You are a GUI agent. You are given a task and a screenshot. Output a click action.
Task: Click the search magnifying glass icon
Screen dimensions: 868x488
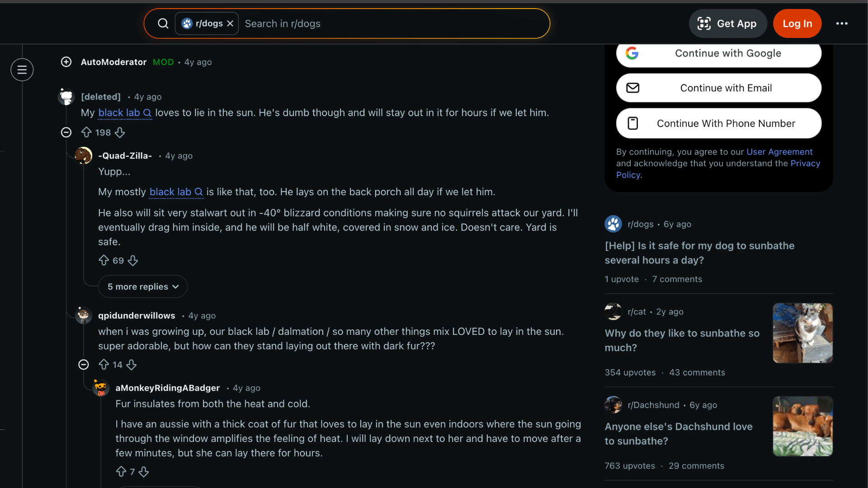(x=163, y=23)
